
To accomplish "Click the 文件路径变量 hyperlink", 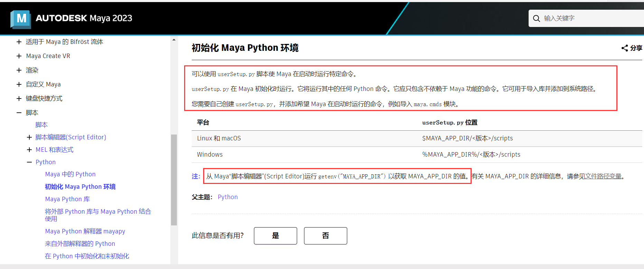I will coord(603,176).
